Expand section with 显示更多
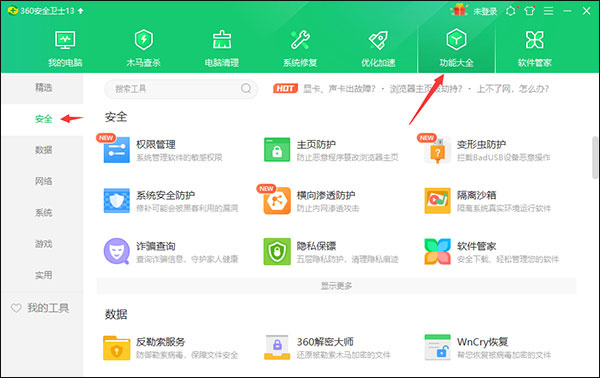600x378 pixels. [336, 286]
